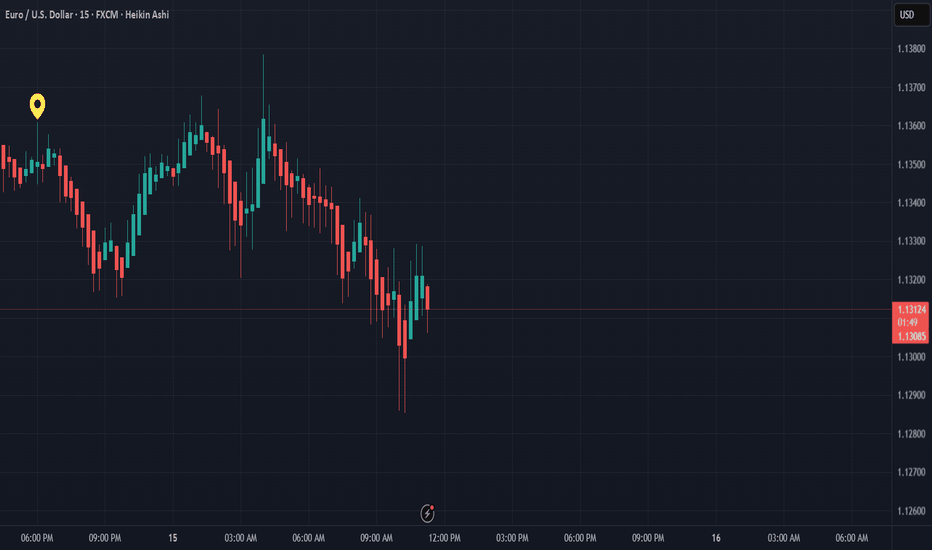Viewport: 932px width, 550px height.
Task: Click the lightning bolt event icon
Action: [x=427, y=513]
